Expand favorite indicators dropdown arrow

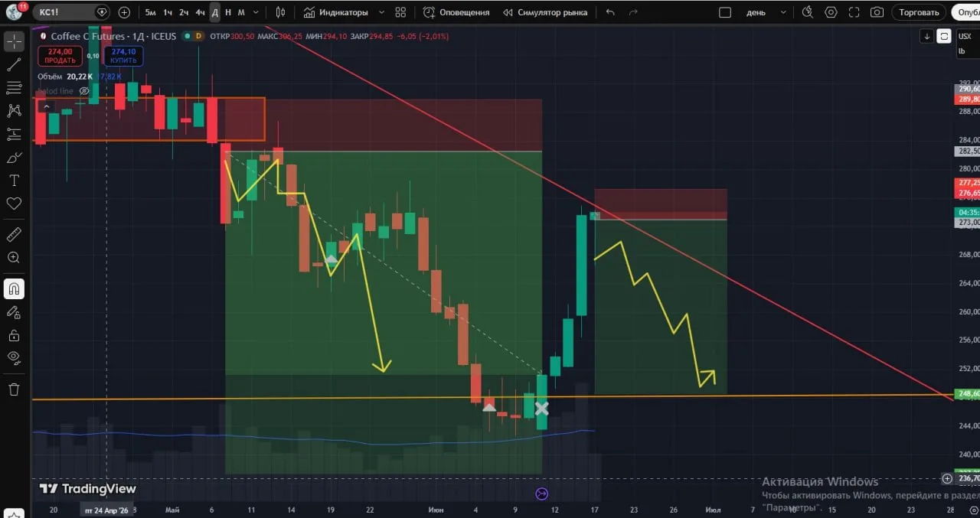[381, 12]
